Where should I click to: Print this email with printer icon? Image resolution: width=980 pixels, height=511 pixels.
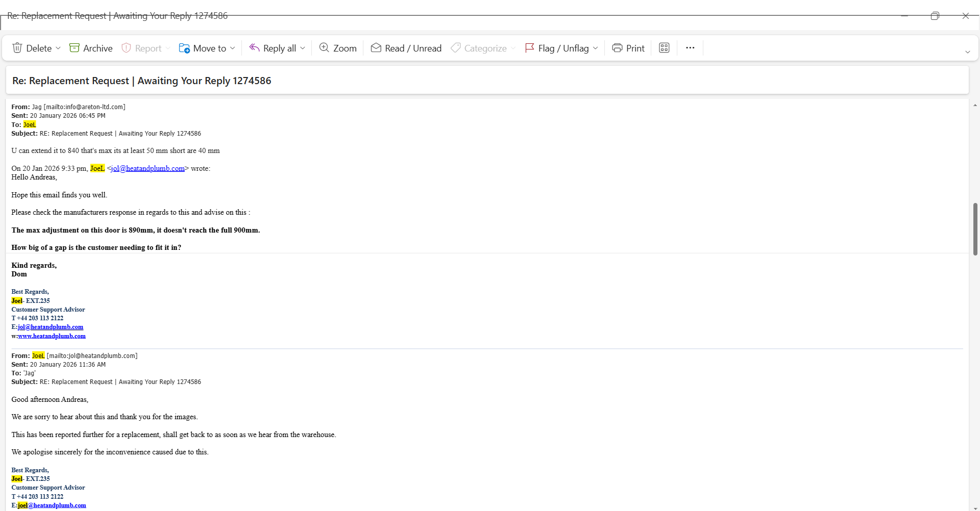click(628, 48)
